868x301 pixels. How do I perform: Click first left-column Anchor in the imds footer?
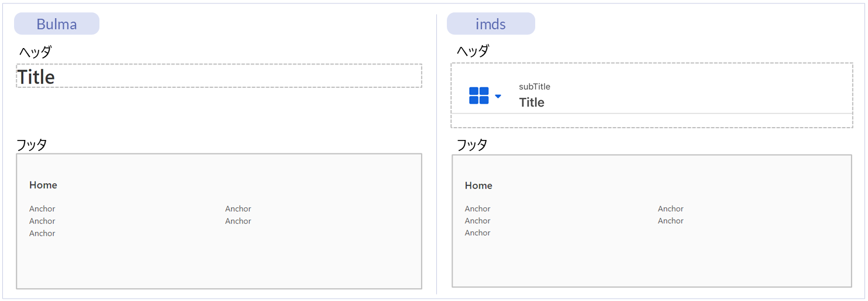(x=477, y=209)
